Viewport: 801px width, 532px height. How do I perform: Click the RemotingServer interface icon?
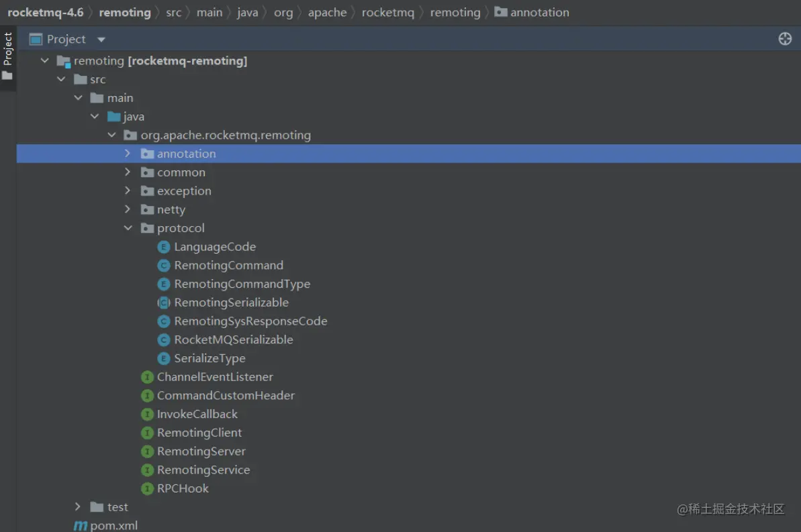point(147,451)
